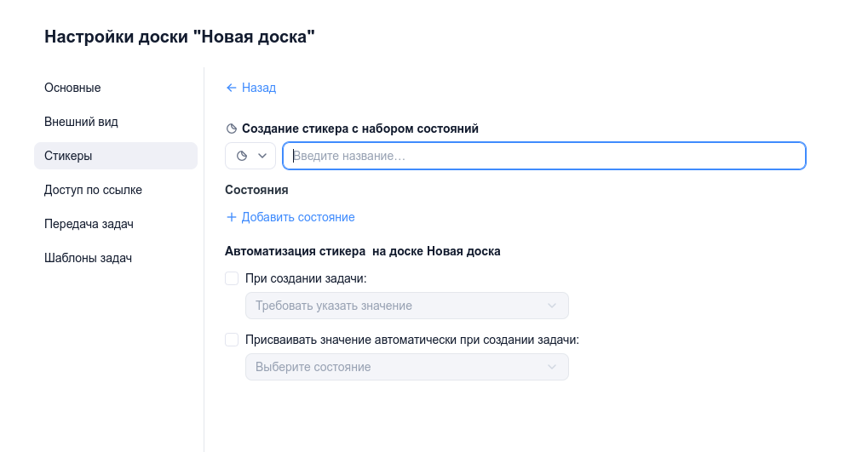Screen dimensions: 868x452
Task: Click the pie-chart icon in the sticker icon selector
Action: click(241, 156)
